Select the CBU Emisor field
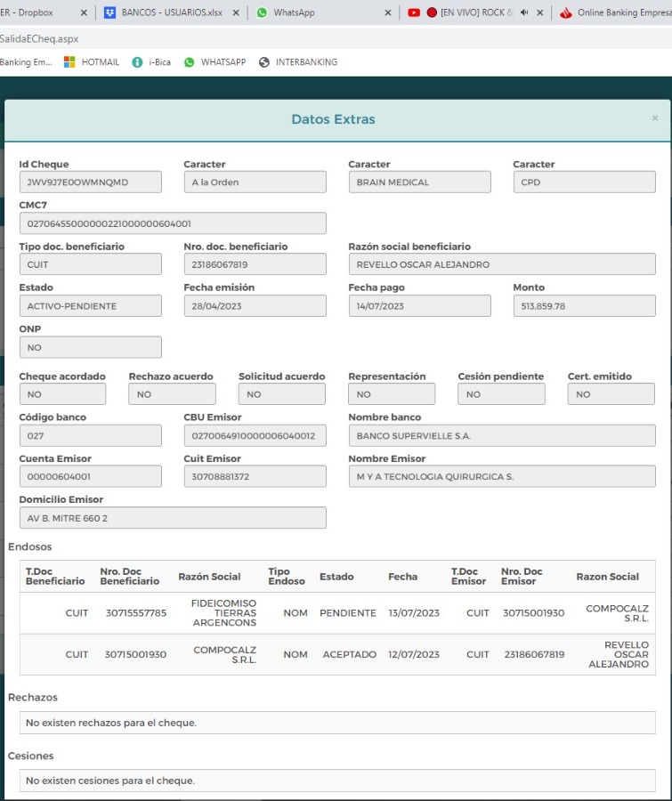The height and width of the screenshot is (801, 672). click(255, 436)
